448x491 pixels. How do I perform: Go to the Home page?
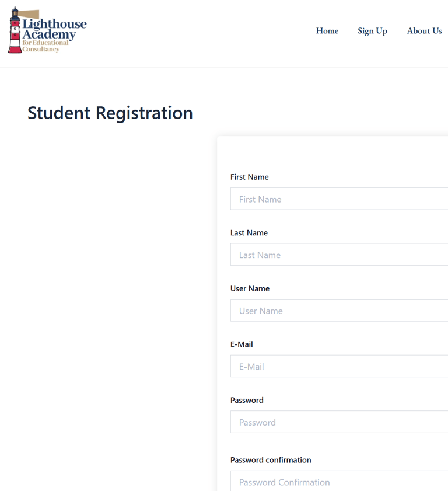point(327,31)
